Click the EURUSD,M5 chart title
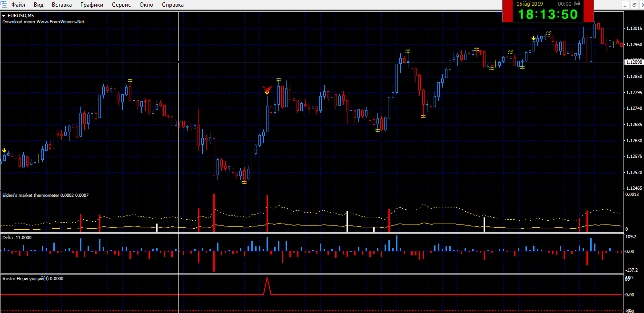This screenshot has width=644, height=313. [21, 15]
